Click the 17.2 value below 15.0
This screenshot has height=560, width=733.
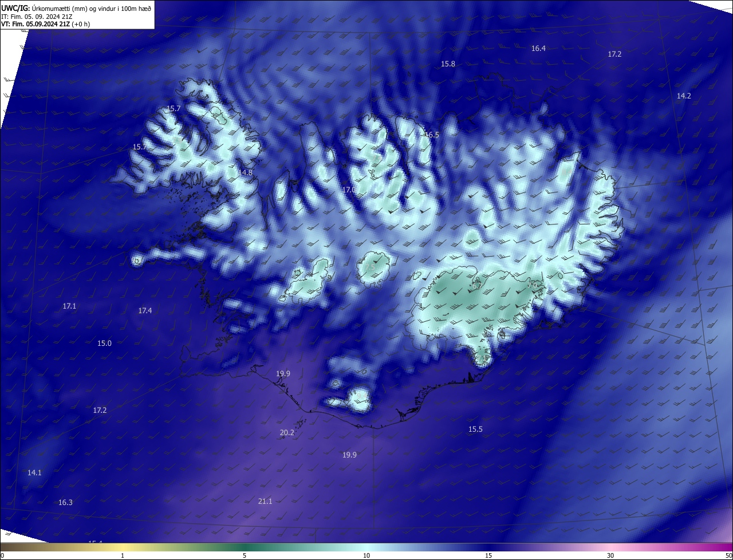click(100, 411)
